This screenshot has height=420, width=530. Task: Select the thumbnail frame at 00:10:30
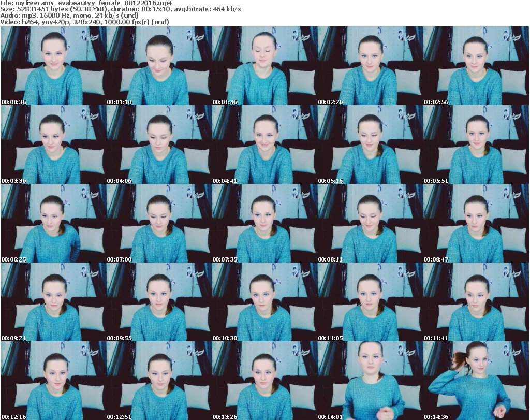264,302
